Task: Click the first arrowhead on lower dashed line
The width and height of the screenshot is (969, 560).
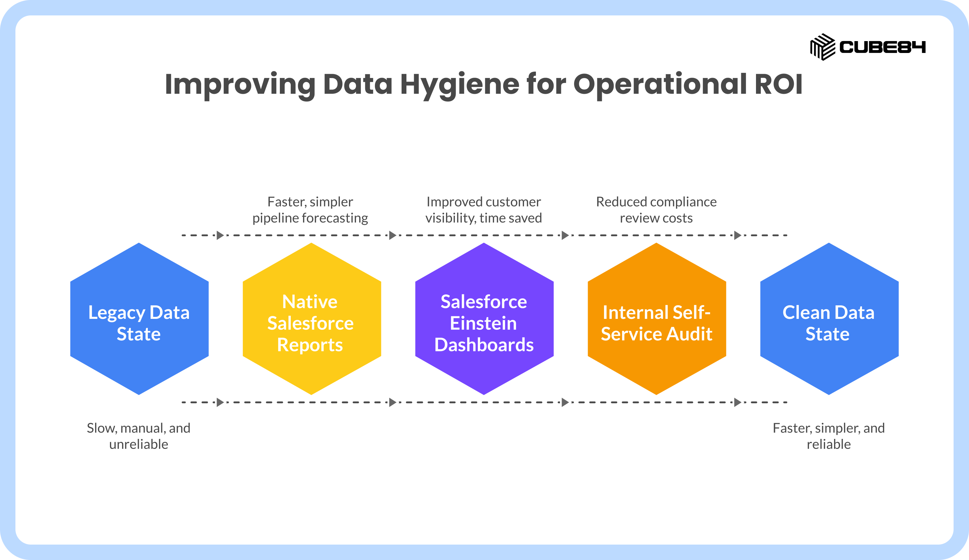Action: tap(220, 402)
